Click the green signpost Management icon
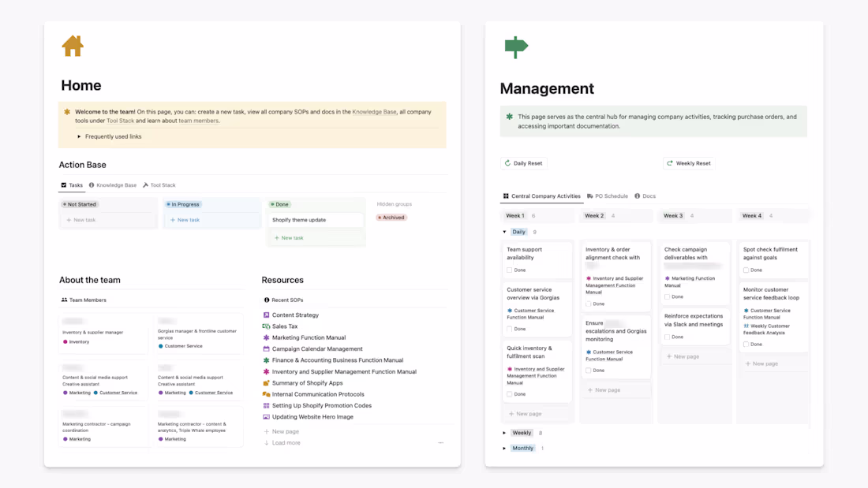 click(516, 47)
